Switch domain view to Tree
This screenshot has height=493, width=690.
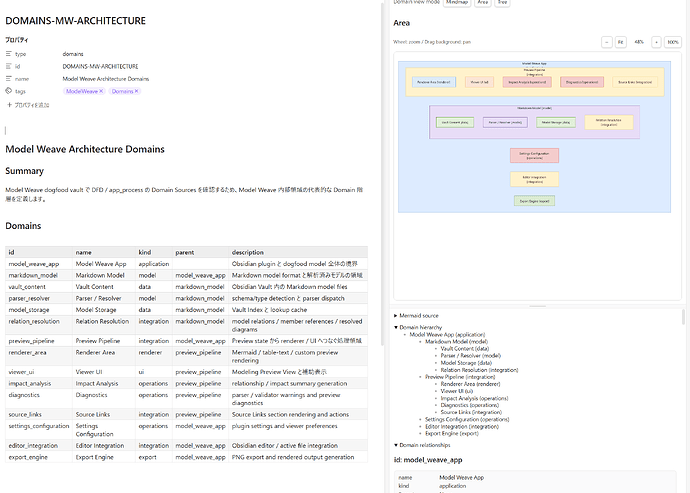click(x=503, y=2)
